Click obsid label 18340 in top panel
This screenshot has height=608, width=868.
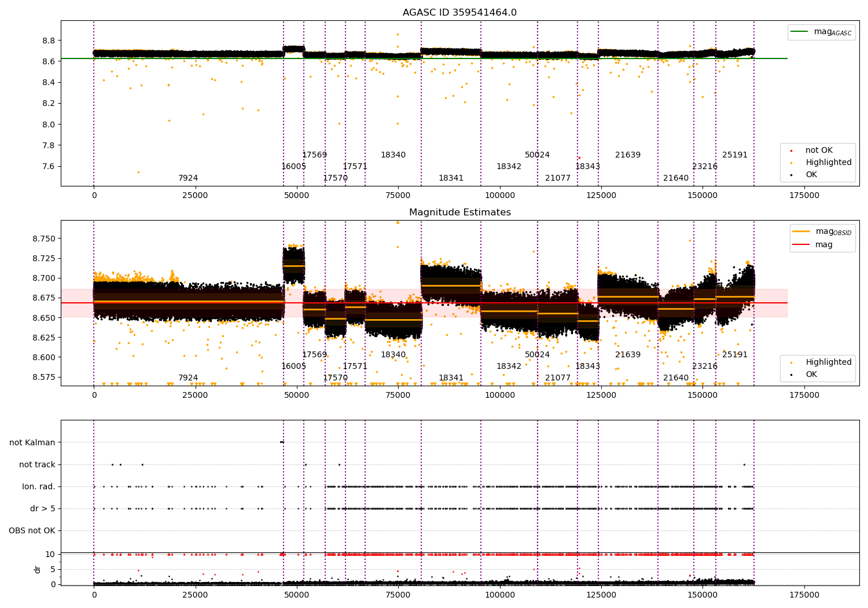coord(393,155)
